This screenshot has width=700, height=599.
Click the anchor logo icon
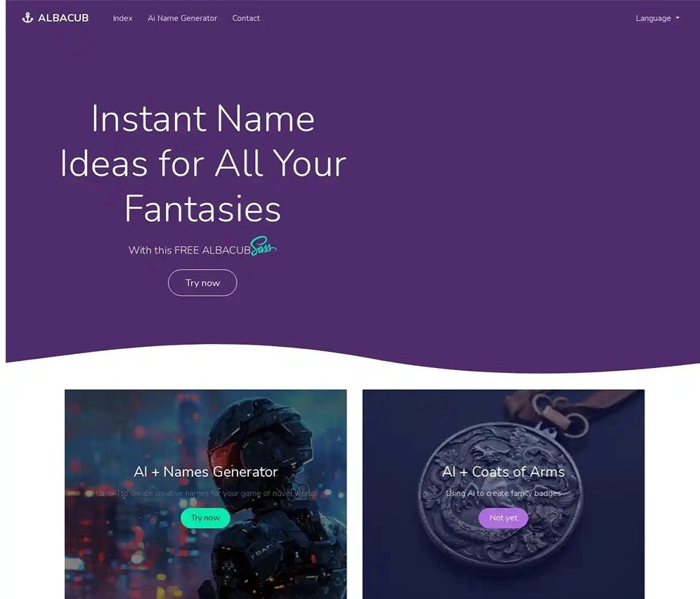pyautogui.click(x=27, y=18)
